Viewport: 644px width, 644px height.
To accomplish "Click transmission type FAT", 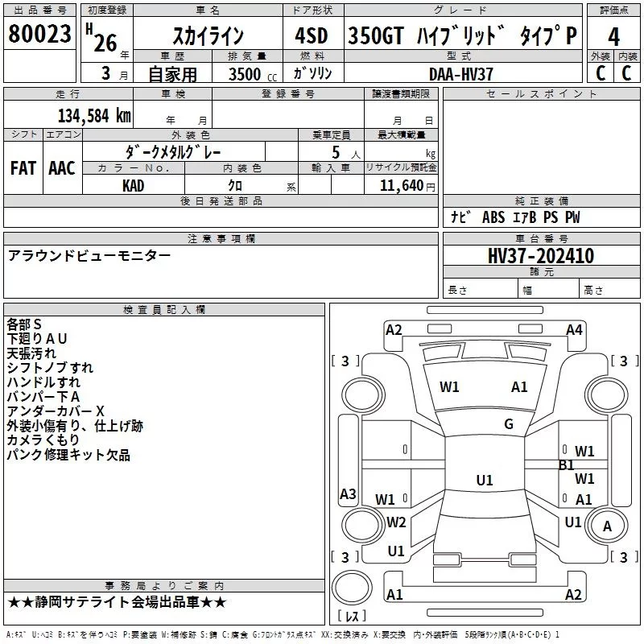I will (x=23, y=168).
